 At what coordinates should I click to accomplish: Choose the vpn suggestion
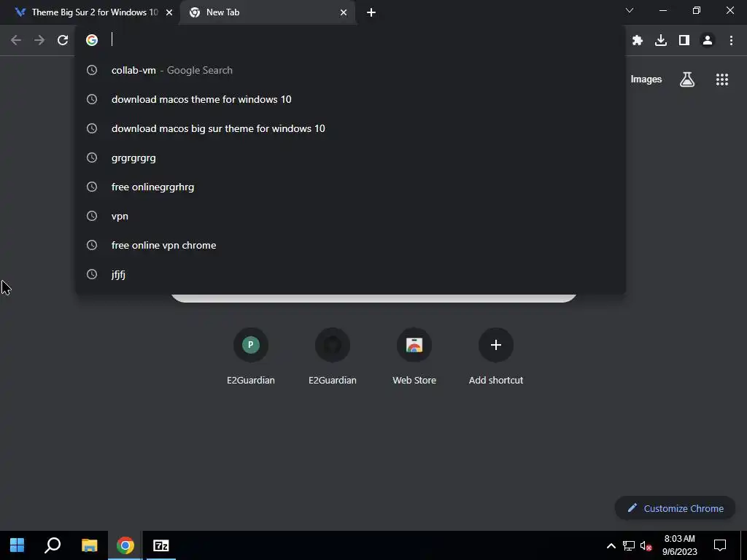(x=350, y=216)
